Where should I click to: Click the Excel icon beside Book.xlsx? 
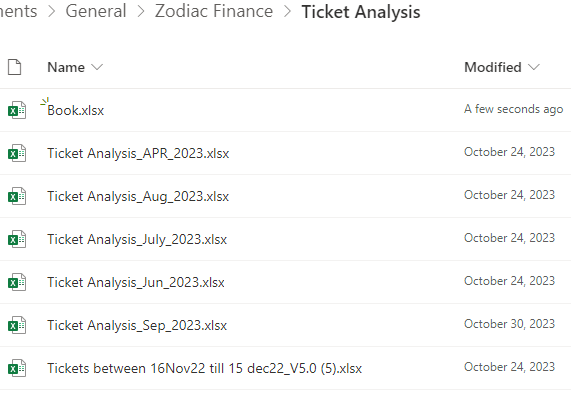pos(17,110)
